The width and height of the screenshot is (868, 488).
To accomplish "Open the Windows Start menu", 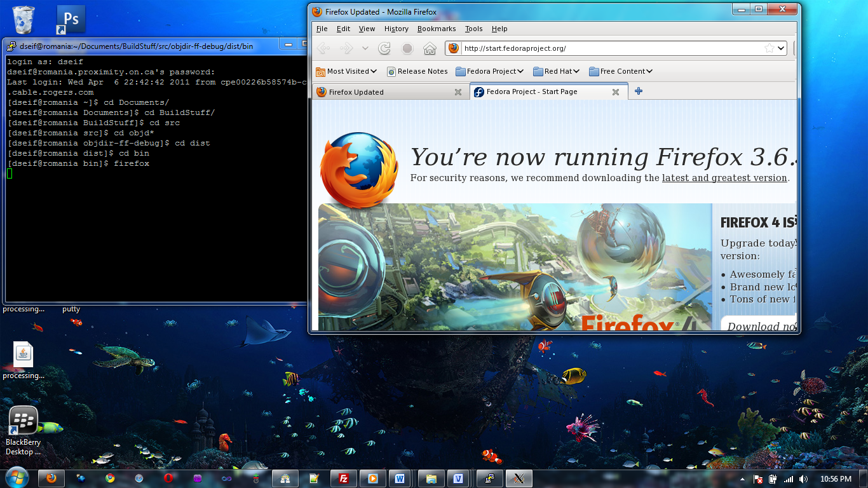I will pyautogui.click(x=17, y=478).
